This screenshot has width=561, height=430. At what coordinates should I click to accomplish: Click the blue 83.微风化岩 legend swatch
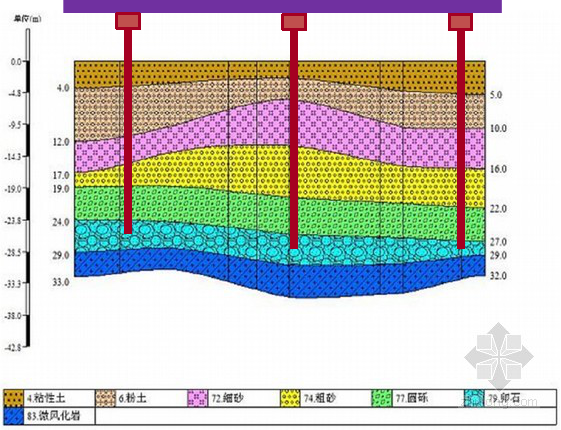click(x=14, y=416)
